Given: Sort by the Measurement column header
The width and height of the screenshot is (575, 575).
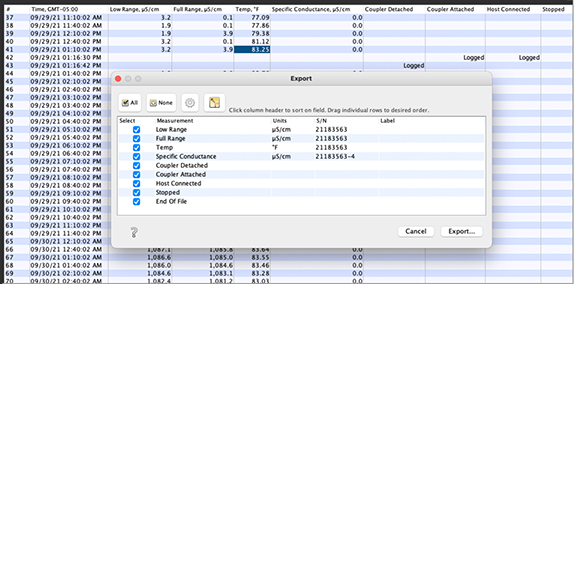Looking at the screenshot, I should click(x=175, y=121).
